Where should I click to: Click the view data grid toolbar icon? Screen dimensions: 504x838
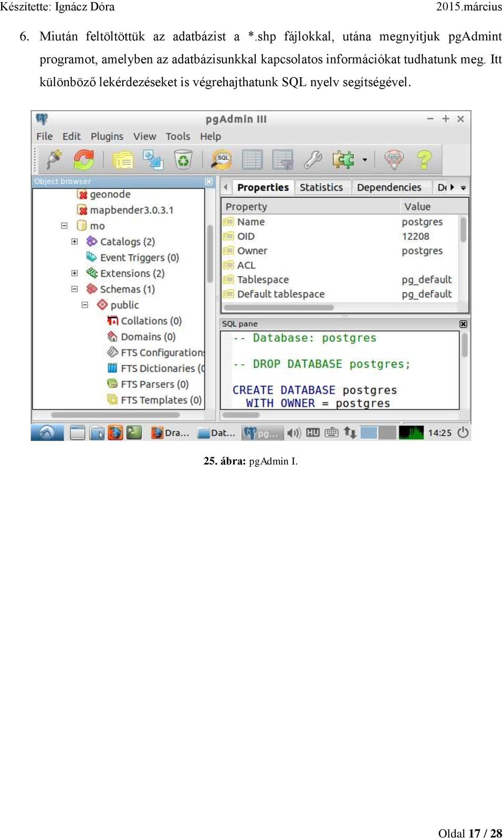coord(252,160)
